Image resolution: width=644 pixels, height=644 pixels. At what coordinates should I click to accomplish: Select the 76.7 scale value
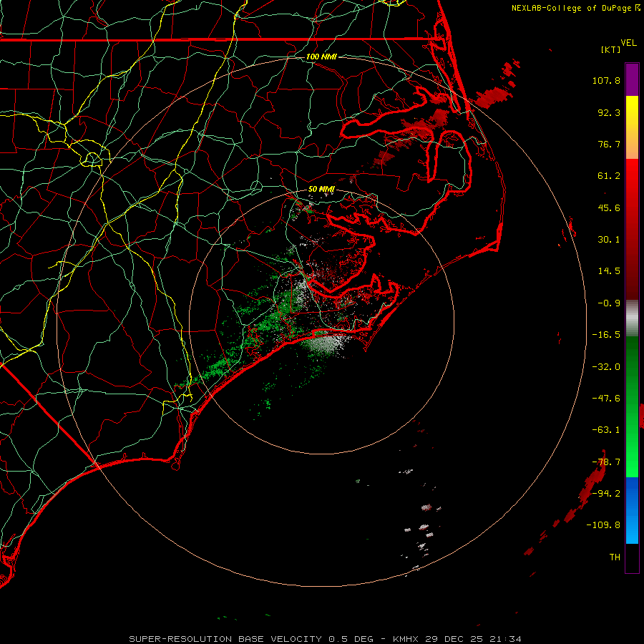[609, 144]
